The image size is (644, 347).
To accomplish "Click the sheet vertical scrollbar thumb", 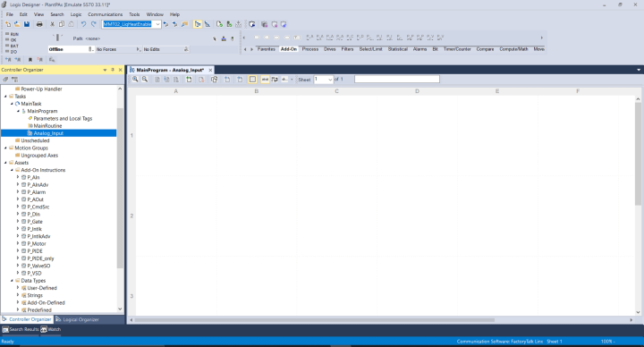I will click(x=638, y=154).
